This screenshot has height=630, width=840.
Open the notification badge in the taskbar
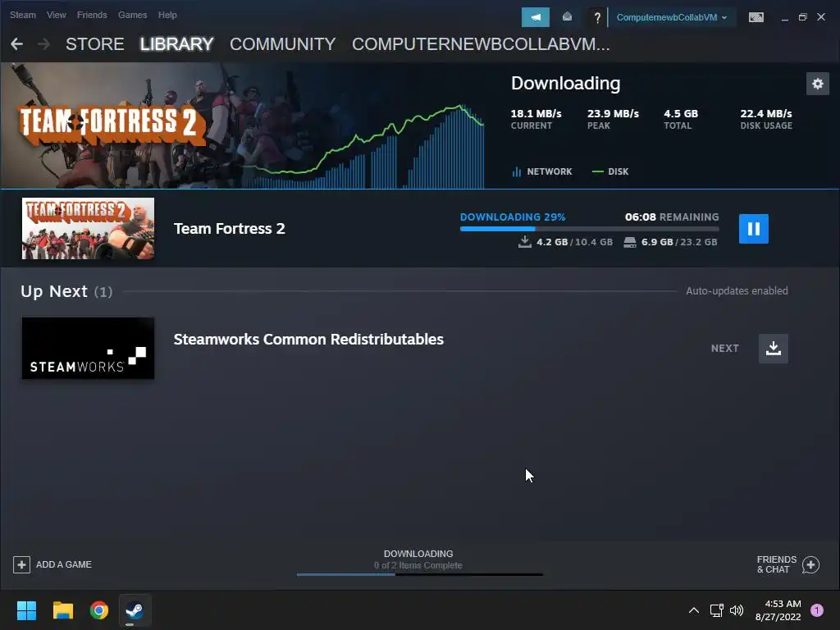(816, 610)
